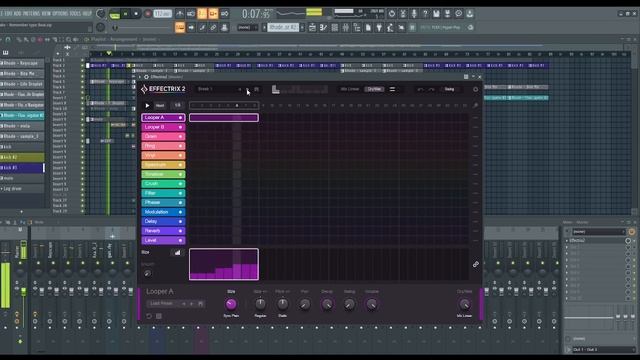Toggle the Looper A enable dot
Screen dimensions: 640x360
[180, 118]
